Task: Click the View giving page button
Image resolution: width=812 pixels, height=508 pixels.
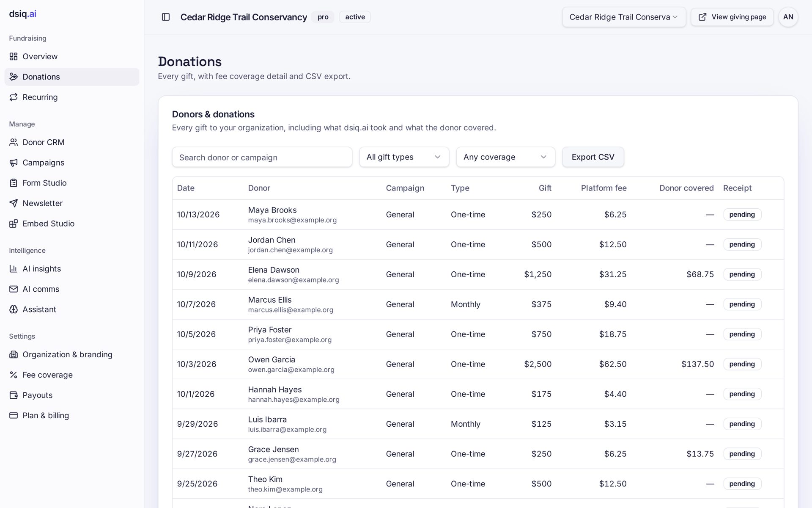Action: tap(732, 17)
